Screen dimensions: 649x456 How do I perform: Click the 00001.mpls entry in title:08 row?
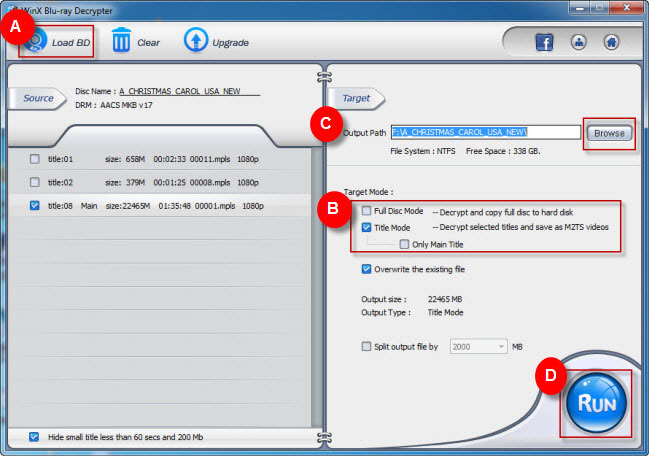(x=215, y=206)
